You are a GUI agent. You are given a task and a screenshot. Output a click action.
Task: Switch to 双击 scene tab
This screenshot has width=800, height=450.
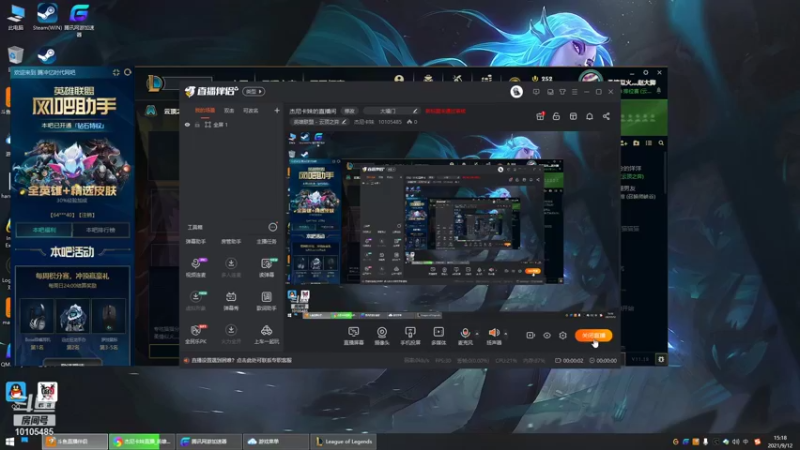click(229, 111)
